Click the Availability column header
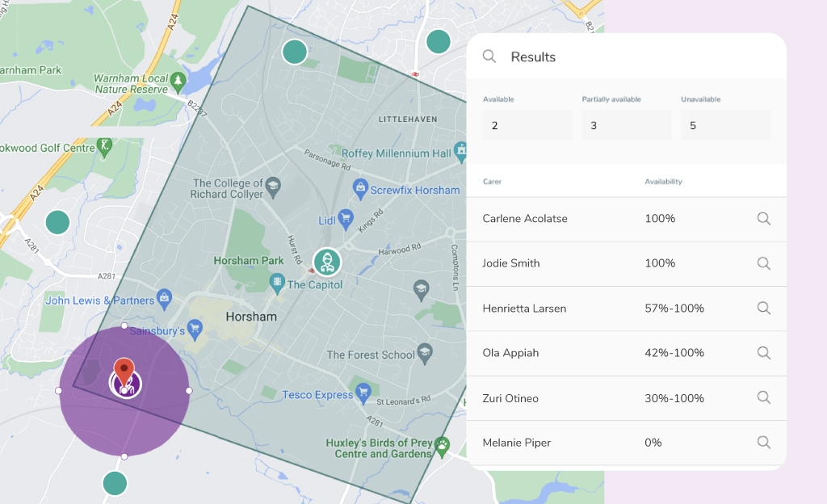 pos(663,182)
